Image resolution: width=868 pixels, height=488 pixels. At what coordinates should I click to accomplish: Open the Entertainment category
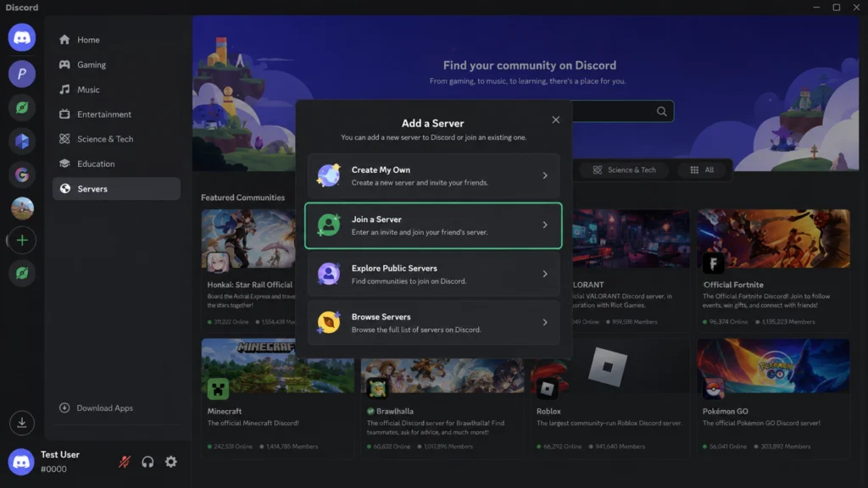pyautogui.click(x=116, y=114)
